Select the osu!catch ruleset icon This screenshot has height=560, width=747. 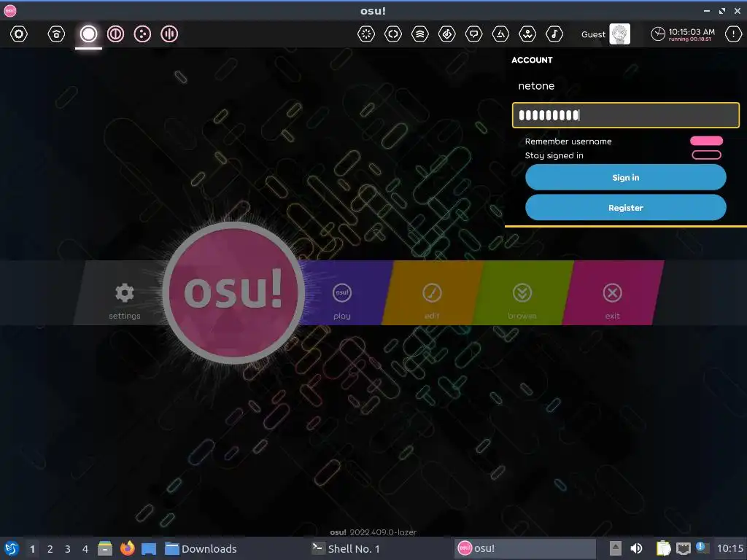(x=142, y=34)
